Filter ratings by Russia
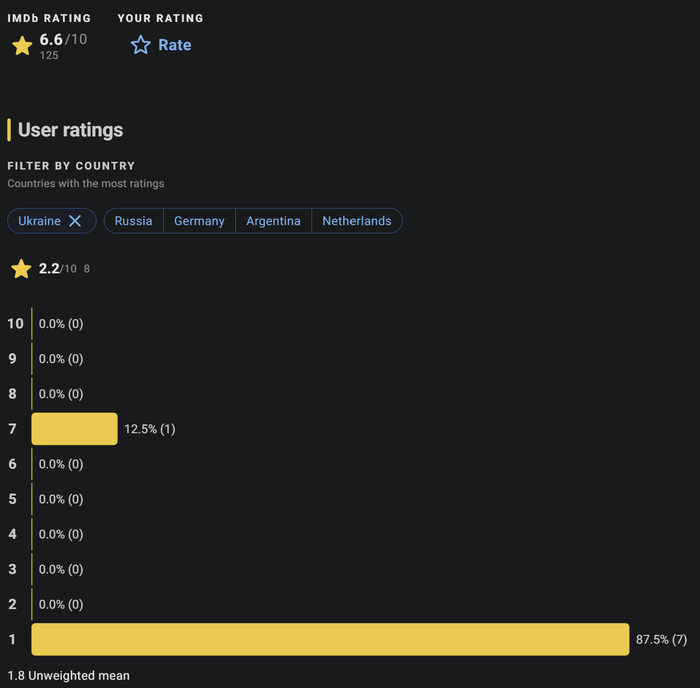The height and width of the screenshot is (688, 700). [x=133, y=221]
